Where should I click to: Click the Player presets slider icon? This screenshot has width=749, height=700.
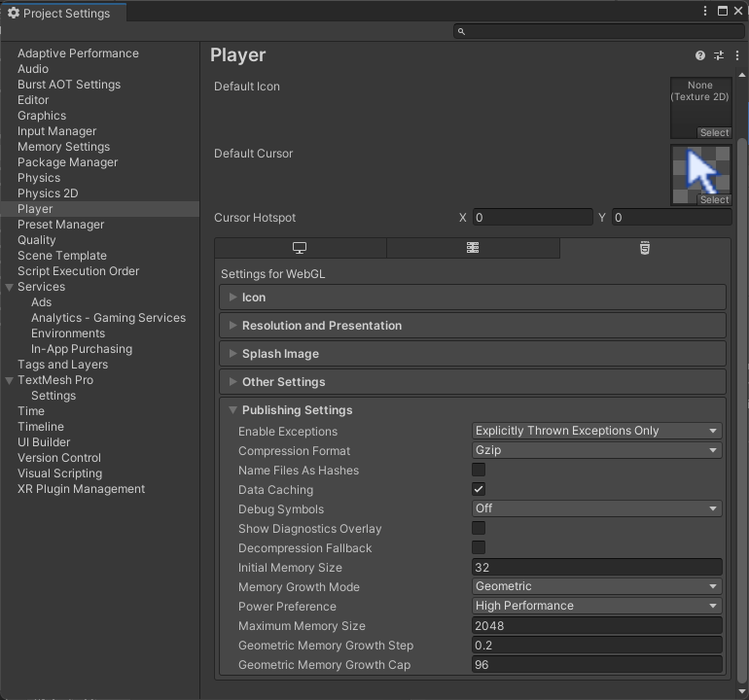point(719,56)
